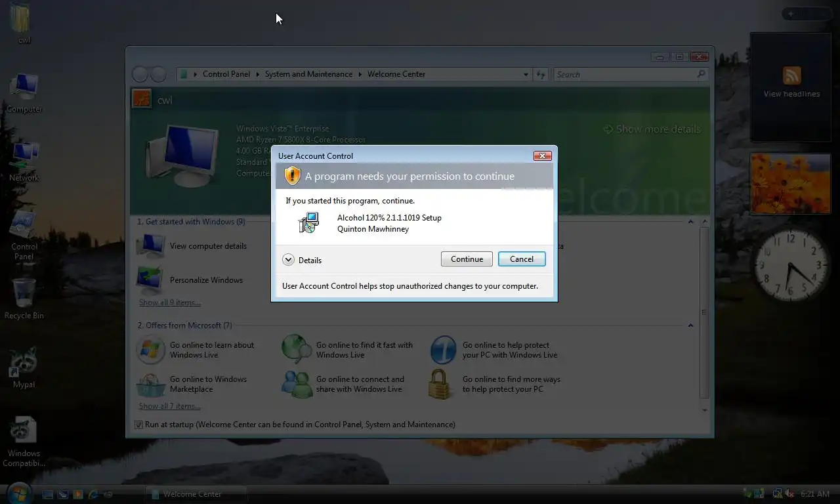The width and height of the screenshot is (840, 504).
Task: Toggle the Run at startup checkbox
Action: click(x=138, y=425)
